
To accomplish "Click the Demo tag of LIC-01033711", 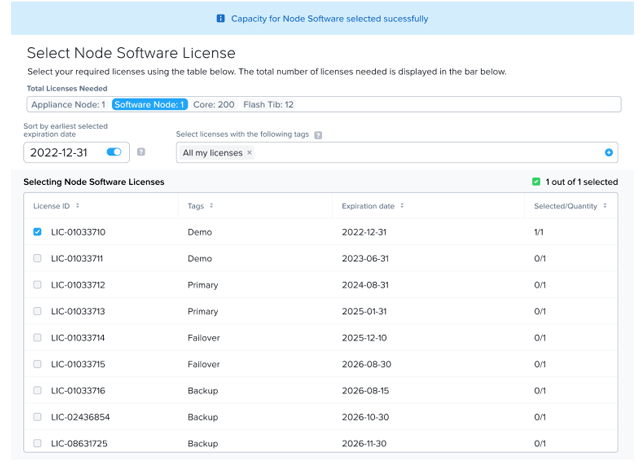I will pyautogui.click(x=200, y=258).
